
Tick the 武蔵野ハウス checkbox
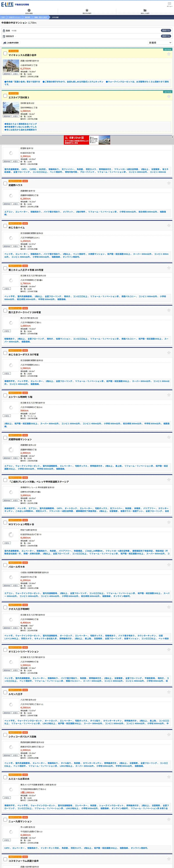[5, 183]
